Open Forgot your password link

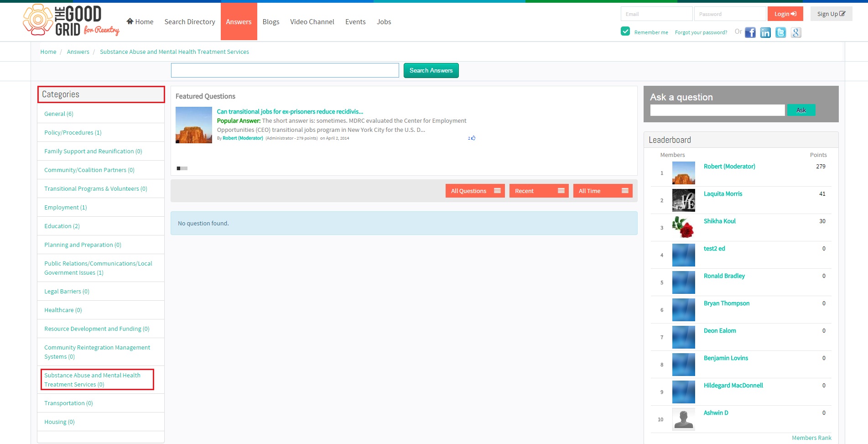701,32
